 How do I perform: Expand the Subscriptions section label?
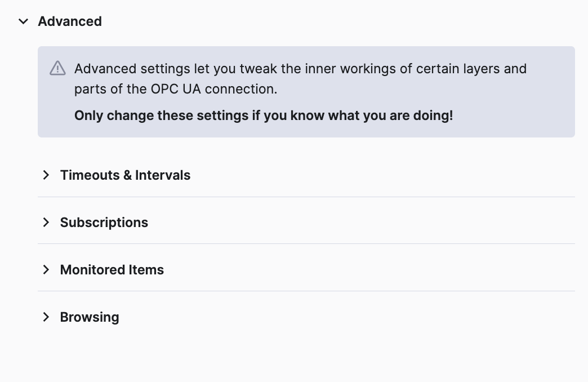click(104, 223)
